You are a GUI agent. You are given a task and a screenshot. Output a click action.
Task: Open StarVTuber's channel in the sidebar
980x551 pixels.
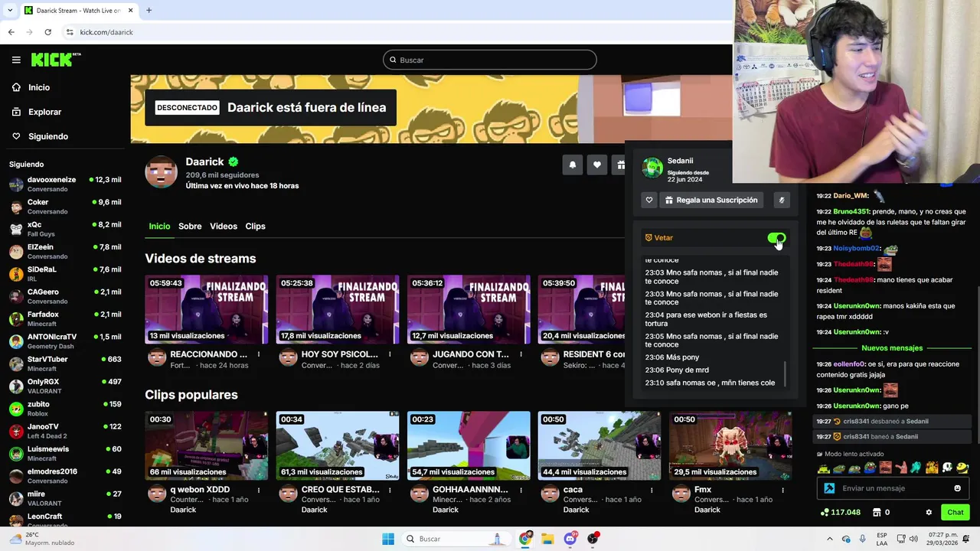65,364
